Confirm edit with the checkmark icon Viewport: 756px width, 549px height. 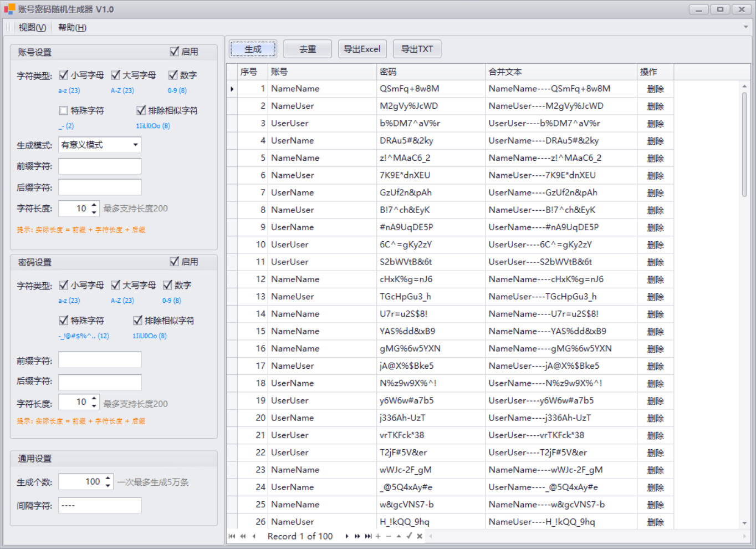click(x=409, y=536)
